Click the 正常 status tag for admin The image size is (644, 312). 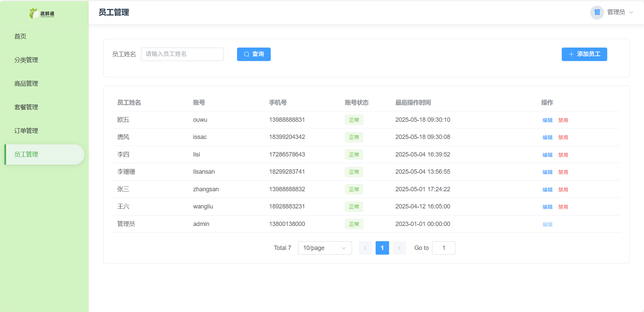click(354, 224)
